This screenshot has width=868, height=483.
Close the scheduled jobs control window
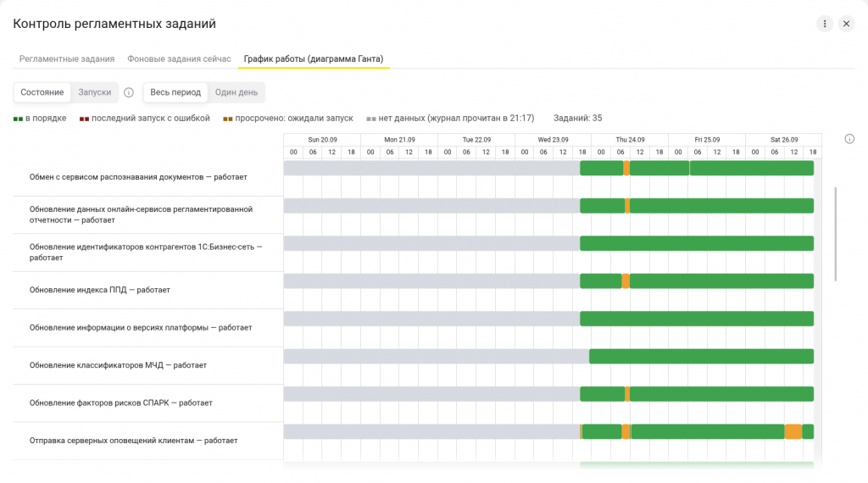click(846, 24)
